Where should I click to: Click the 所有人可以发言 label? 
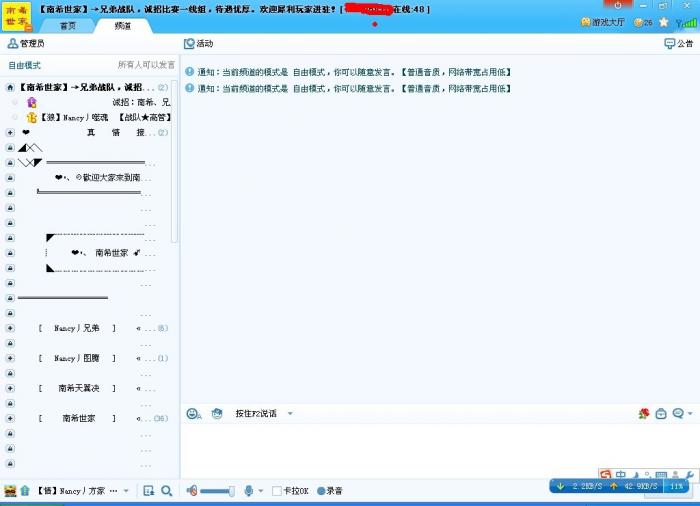pos(146,65)
